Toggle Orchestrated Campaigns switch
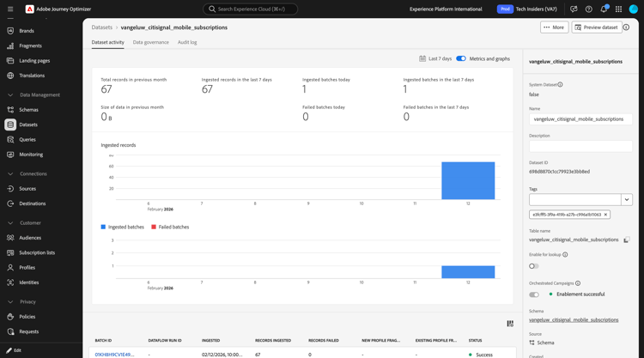This screenshot has width=644, height=358. click(534, 294)
